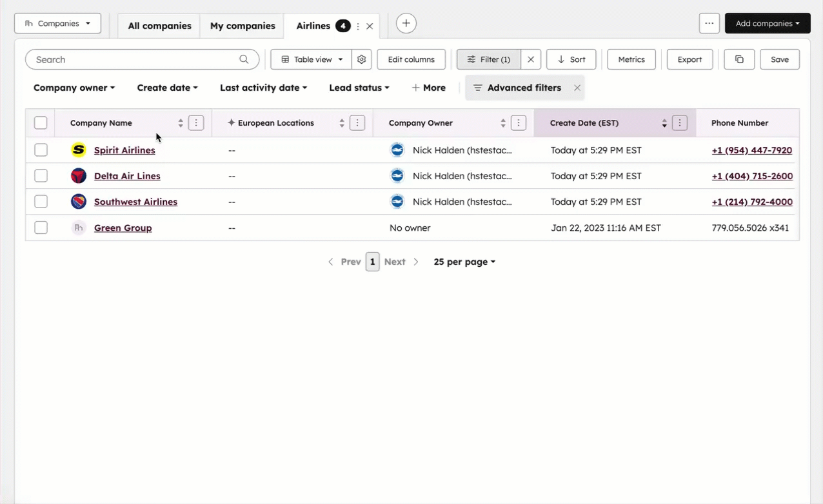Click the view settings gear icon
823x504 pixels.
pyautogui.click(x=361, y=59)
